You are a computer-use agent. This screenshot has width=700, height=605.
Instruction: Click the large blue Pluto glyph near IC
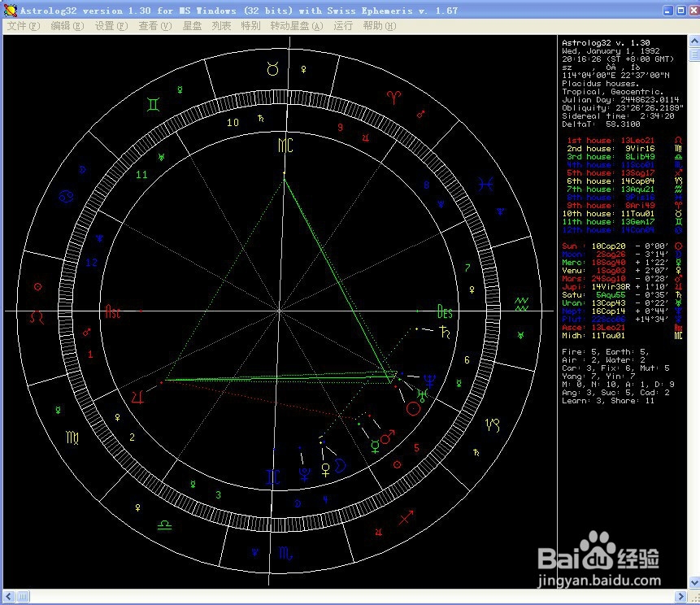click(x=304, y=474)
